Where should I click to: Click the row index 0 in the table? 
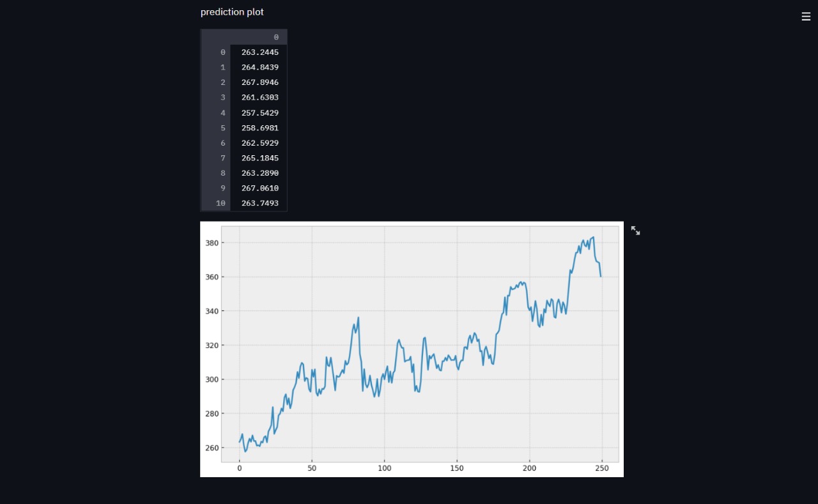[x=222, y=52]
